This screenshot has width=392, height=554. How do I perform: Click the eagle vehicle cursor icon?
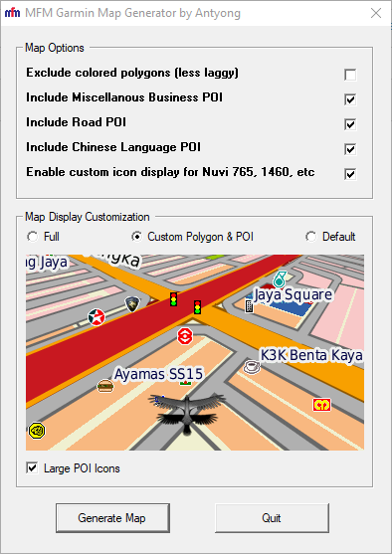click(187, 412)
